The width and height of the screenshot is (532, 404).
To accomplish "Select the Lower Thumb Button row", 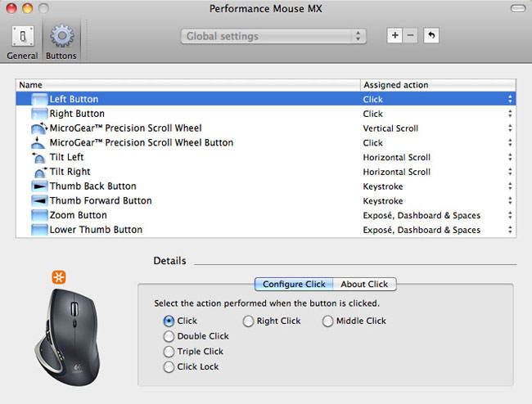I will [x=96, y=230].
